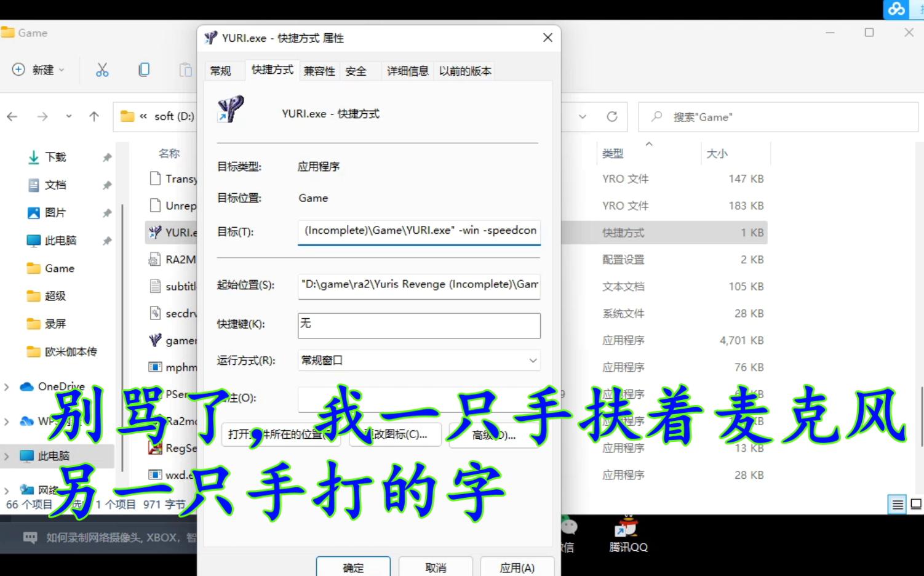
Task: Click the YURI.exe shortcut icon in dialog
Action: (231, 110)
